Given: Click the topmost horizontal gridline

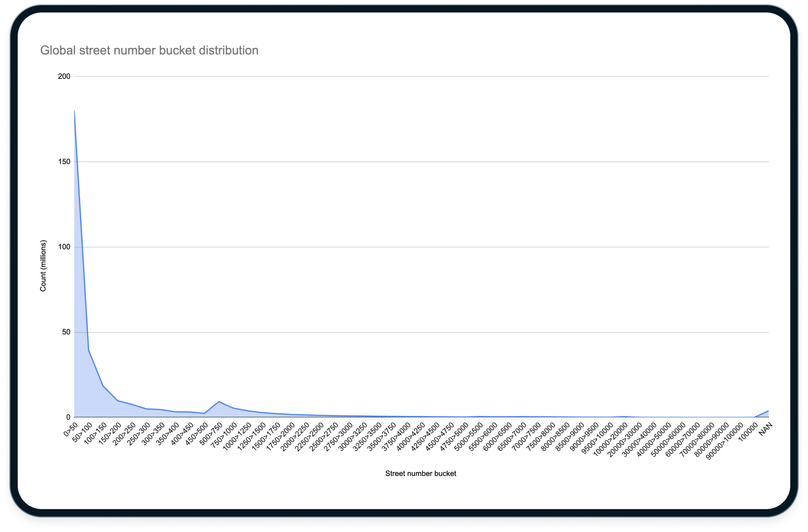Looking at the screenshot, I should click(x=416, y=76).
